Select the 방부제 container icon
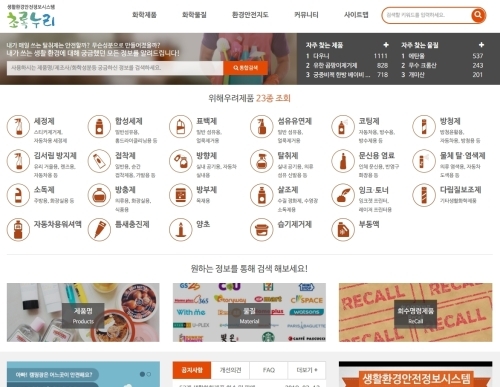 click(x=181, y=195)
